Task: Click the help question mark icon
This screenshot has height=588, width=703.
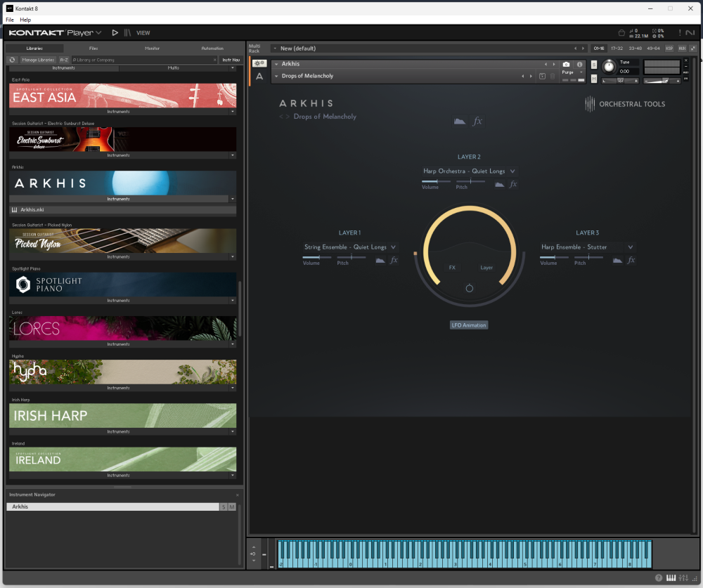Action: coord(658,578)
